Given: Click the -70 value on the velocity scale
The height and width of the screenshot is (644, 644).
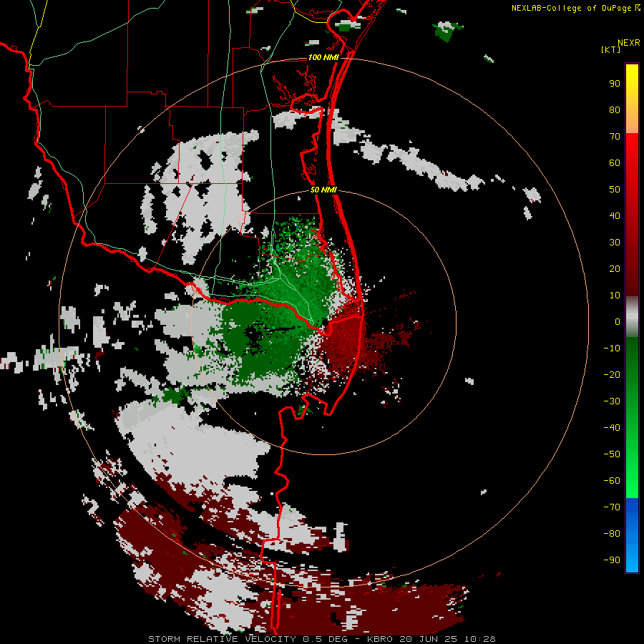Looking at the screenshot, I should click(x=612, y=507).
